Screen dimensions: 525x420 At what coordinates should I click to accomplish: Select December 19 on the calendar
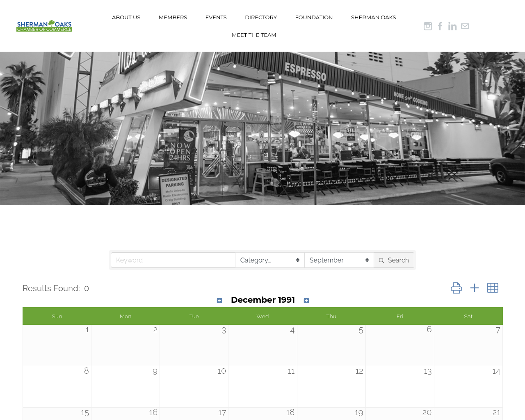point(331,413)
